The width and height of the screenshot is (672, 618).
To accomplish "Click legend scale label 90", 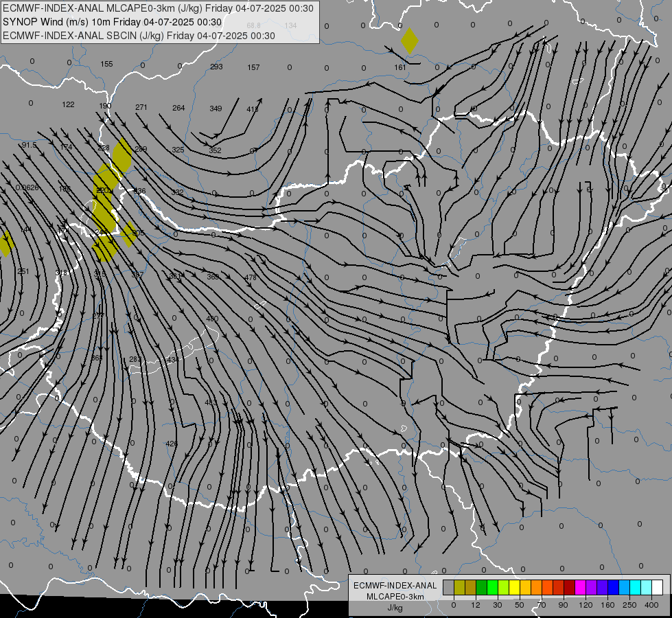I will (563, 605).
